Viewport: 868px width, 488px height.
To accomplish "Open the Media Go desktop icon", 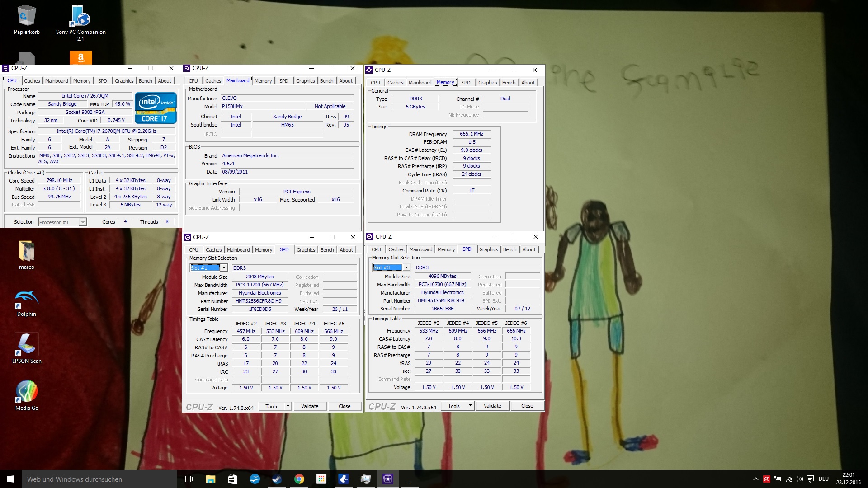I will [27, 392].
